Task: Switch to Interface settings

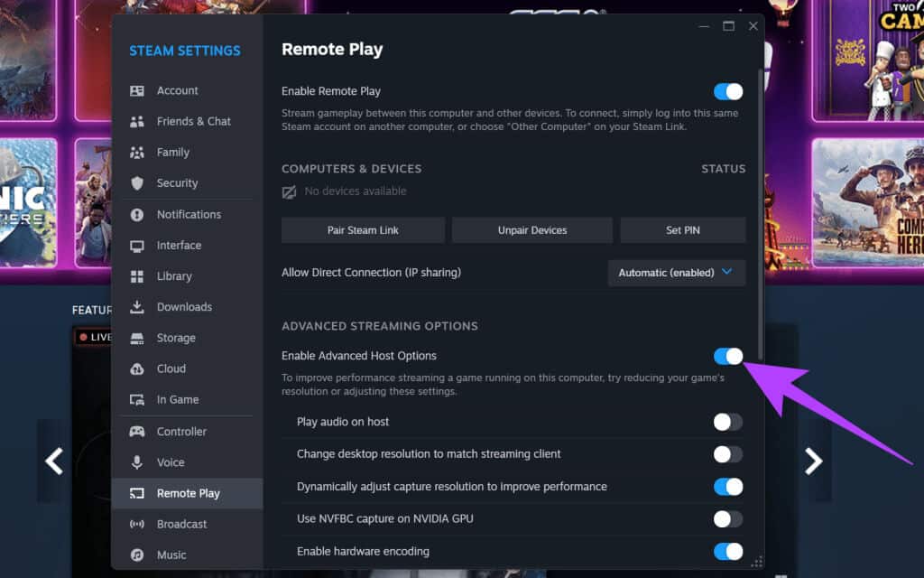Action: point(188,246)
